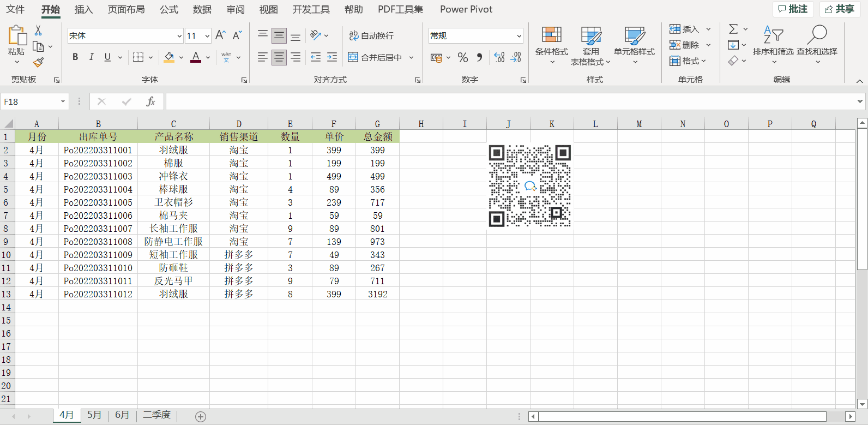Toggle italic formatting
Viewport: 868px width, 425px height.
[92, 57]
